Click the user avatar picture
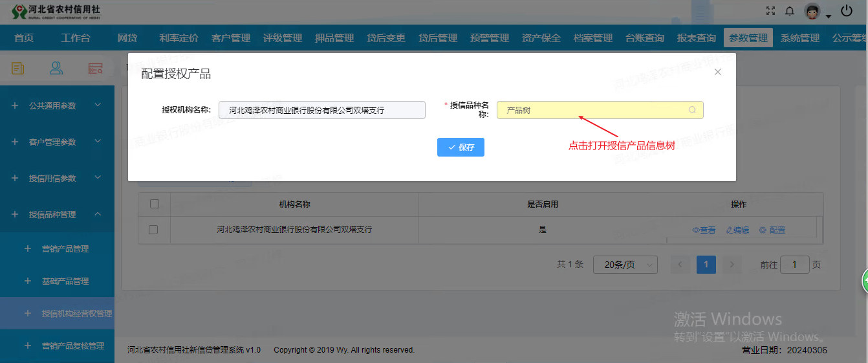 (812, 11)
